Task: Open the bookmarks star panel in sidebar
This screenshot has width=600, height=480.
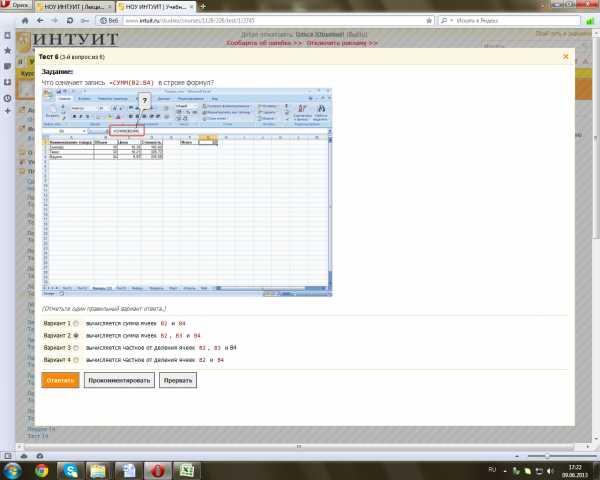Action: click(x=7, y=51)
